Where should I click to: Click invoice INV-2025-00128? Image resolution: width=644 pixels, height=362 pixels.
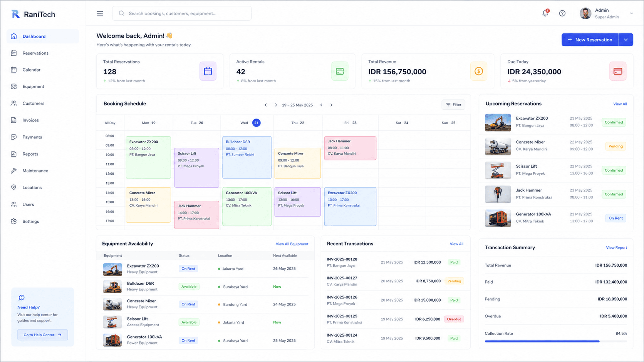point(342,259)
